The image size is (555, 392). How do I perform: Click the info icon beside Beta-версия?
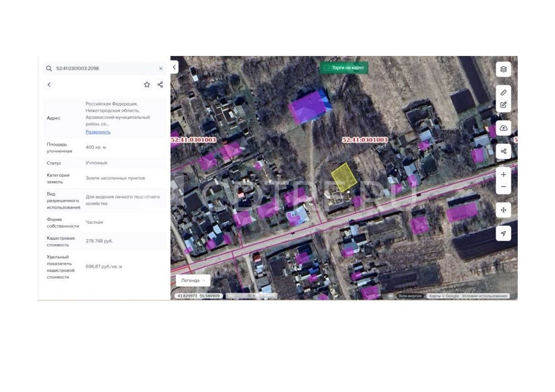(391, 296)
